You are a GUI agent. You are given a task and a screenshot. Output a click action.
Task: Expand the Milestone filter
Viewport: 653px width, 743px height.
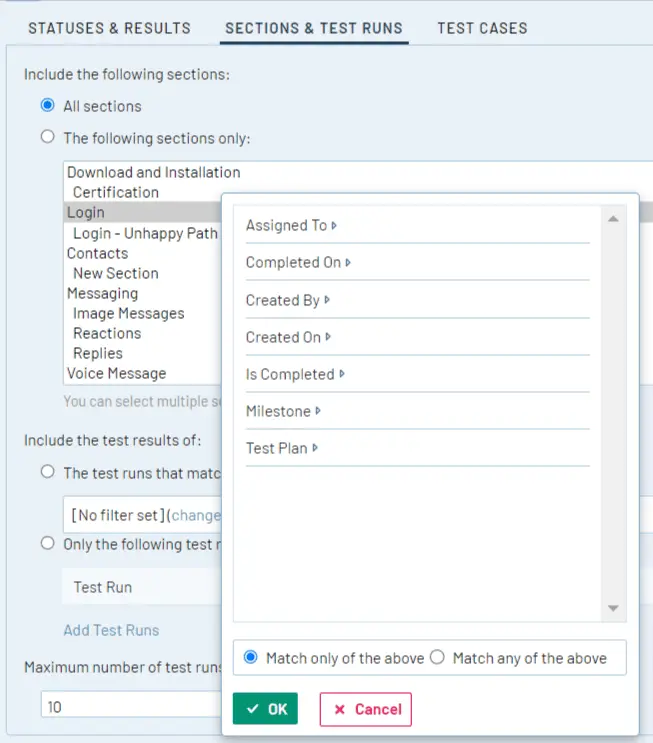point(283,411)
